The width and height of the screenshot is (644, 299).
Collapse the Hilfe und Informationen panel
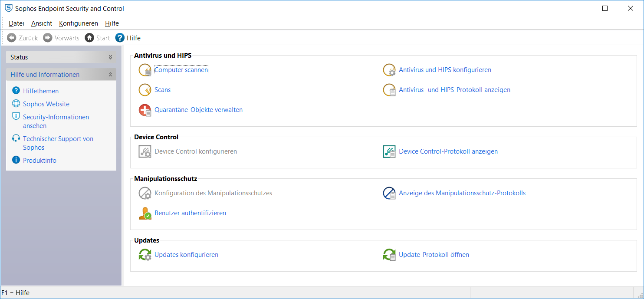pyautogui.click(x=110, y=75)
